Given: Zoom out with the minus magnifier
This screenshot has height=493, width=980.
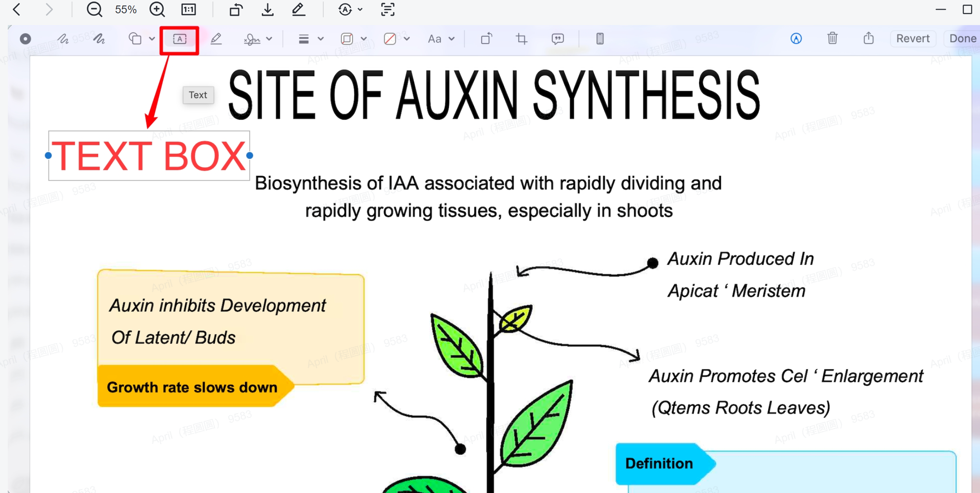Looking at the screenshot, I should 94,9.
